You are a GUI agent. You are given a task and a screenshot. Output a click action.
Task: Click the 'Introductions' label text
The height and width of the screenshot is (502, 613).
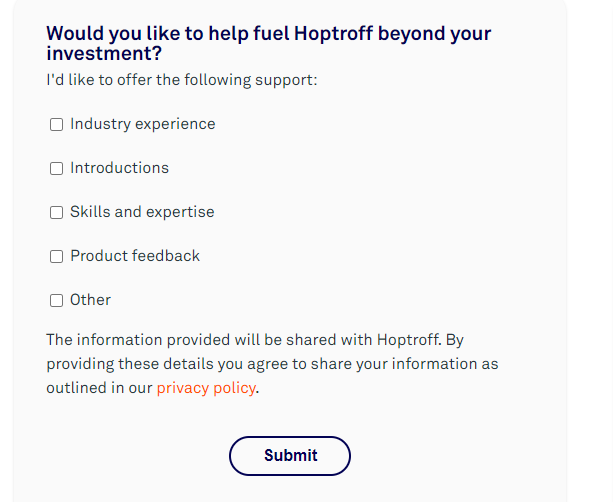coord(119,168)
